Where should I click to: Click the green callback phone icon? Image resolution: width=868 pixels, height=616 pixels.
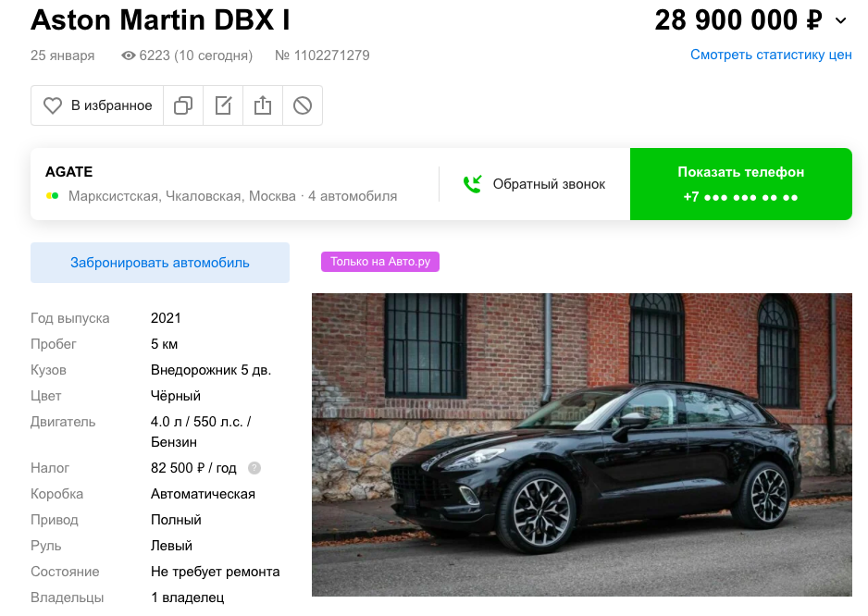(x=473, y=184)
